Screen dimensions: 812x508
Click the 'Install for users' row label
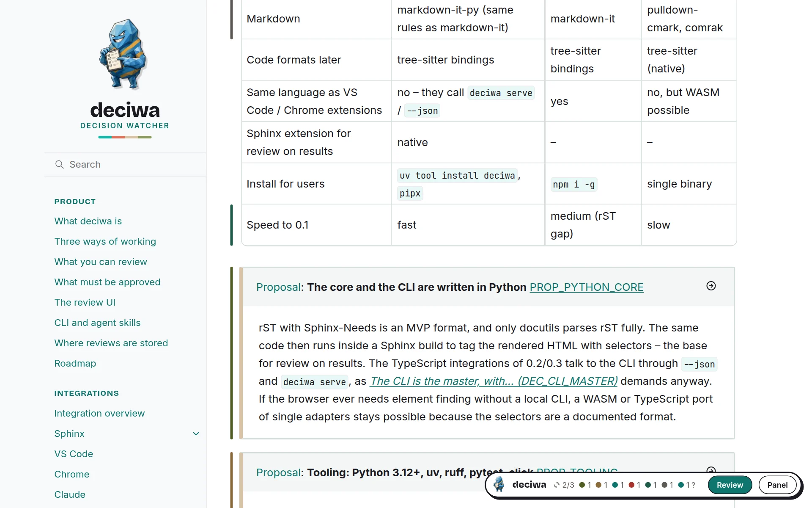285,184
